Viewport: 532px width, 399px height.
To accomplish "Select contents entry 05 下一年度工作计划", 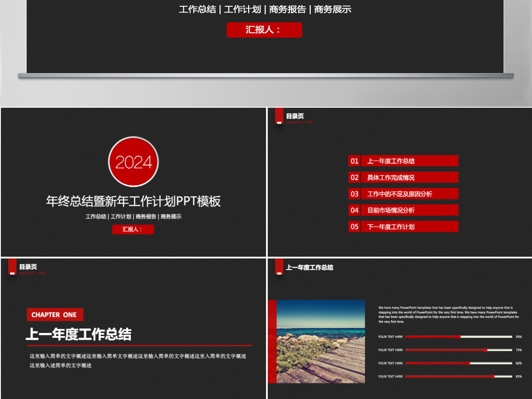I will click(x=403, y=227).
